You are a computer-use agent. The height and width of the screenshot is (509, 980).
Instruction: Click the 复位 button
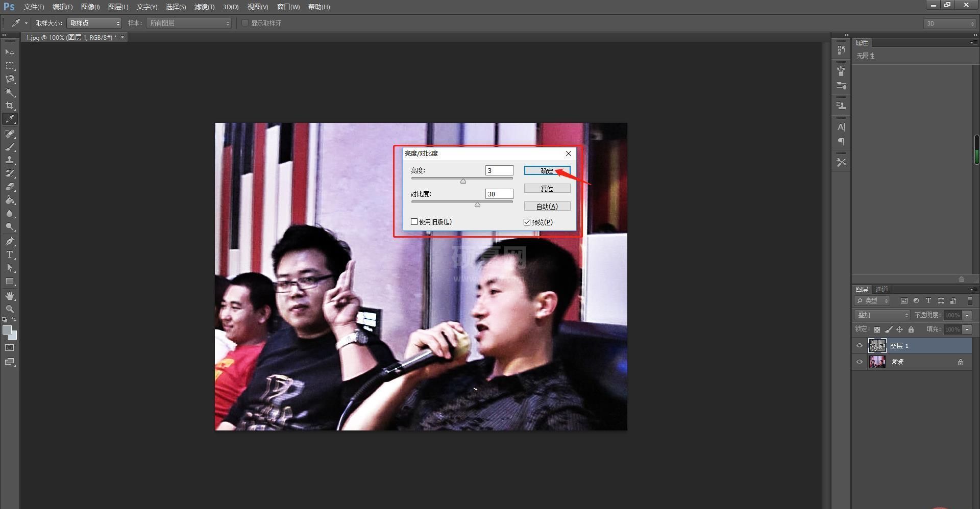[547, 189]
